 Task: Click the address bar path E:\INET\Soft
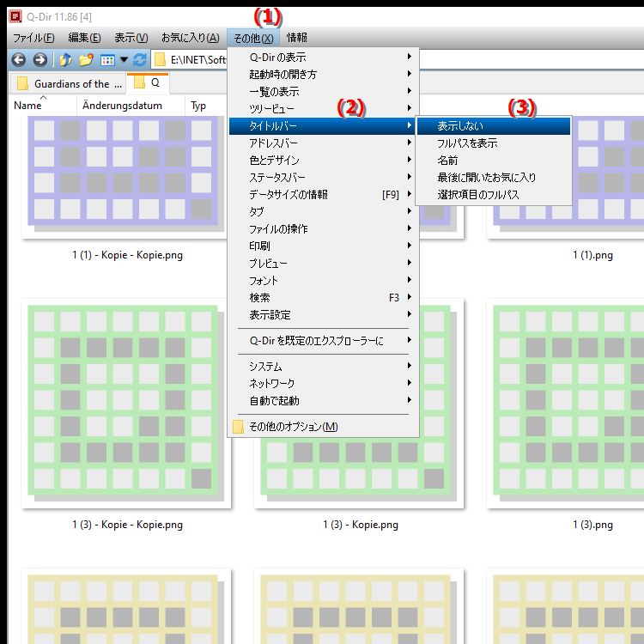tap(198, 60)
